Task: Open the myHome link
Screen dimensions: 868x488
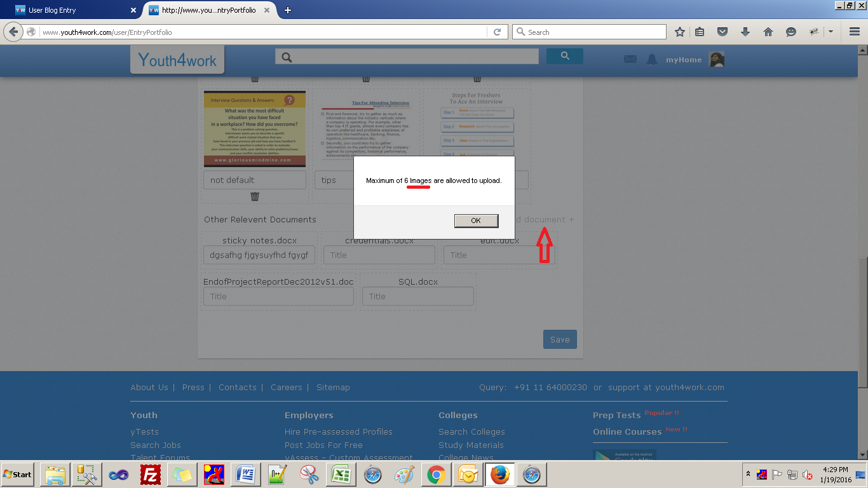Action: (x=684, y=60)
